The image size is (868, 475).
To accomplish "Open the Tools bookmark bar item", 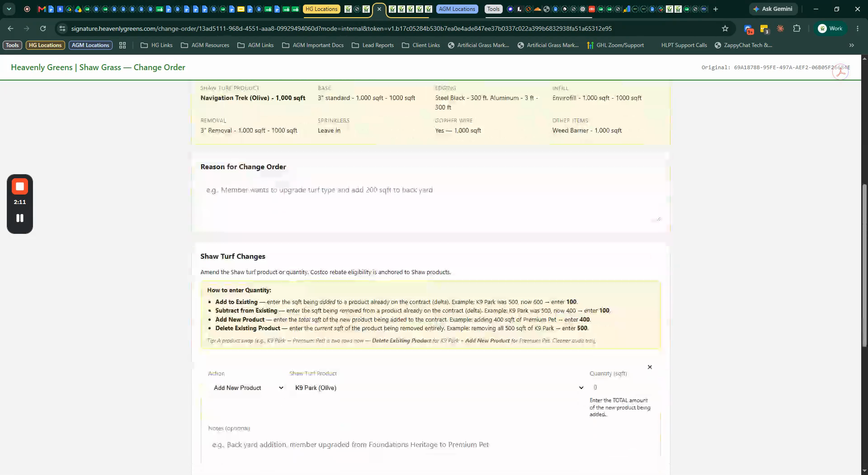I will click(12, 45).
